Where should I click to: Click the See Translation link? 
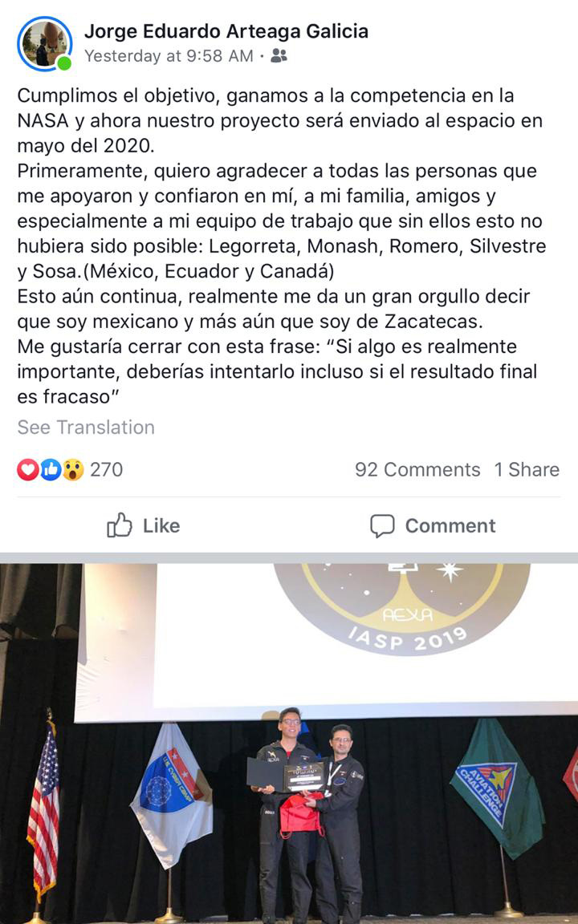[86, 428]
